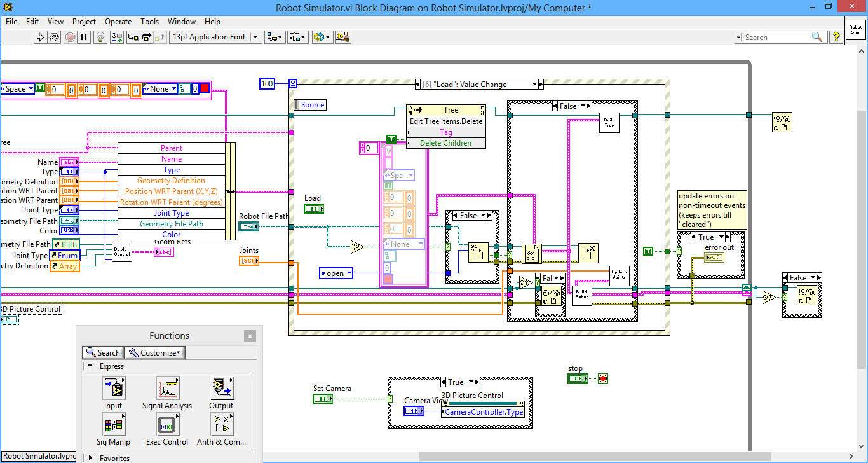This screenshot has height=463, width=868.
Task: Select the Build Robot subVI
Action: [581, 296]
